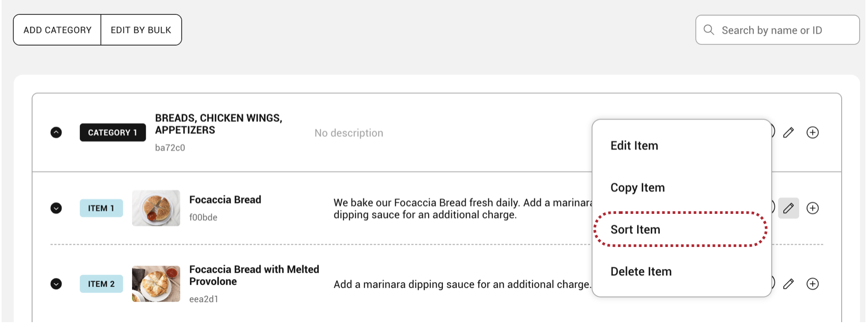Screen dimensions: 868x330
Task: Choose Delete Item in the context menu
Action: pos(641,272)
